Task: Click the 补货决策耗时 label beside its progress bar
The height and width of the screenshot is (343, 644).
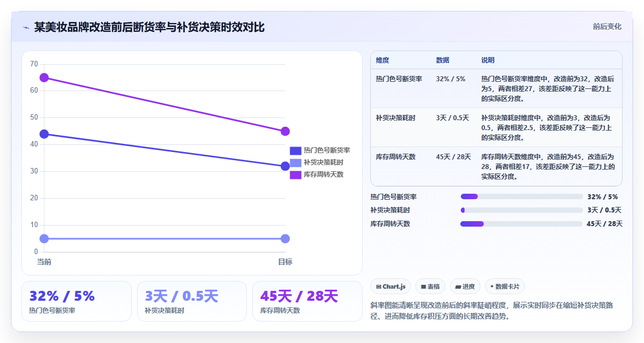Action: [390, 210]
